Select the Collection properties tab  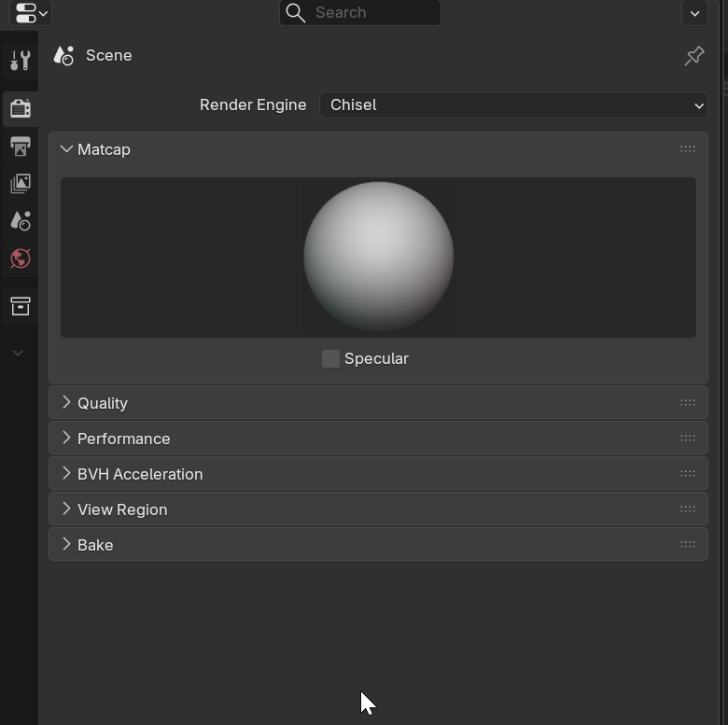(x=20, y=306)
